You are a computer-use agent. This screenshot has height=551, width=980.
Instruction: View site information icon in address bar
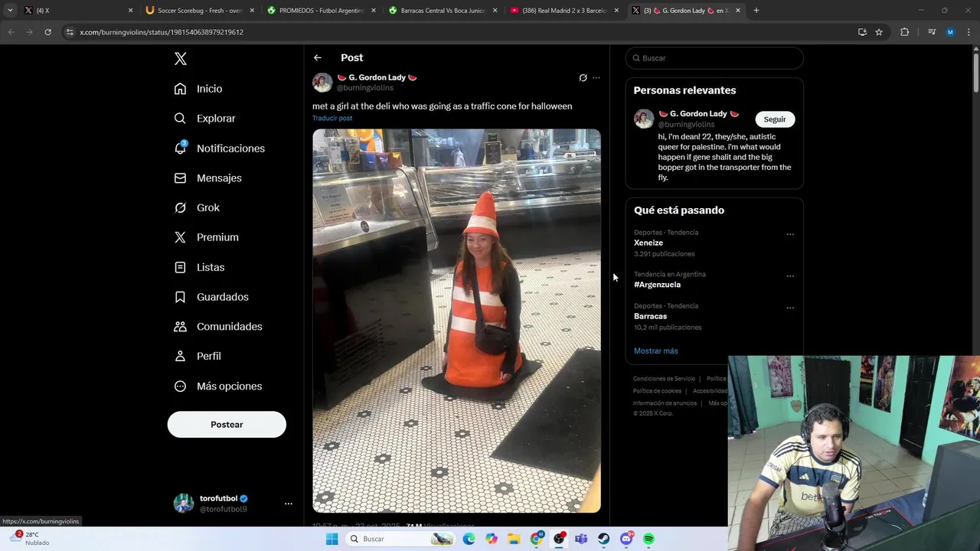70,32
